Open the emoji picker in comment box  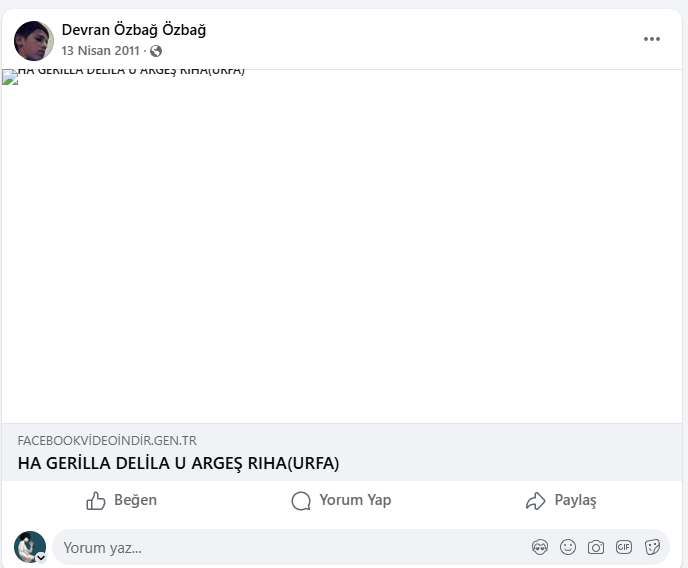point(568,547)
